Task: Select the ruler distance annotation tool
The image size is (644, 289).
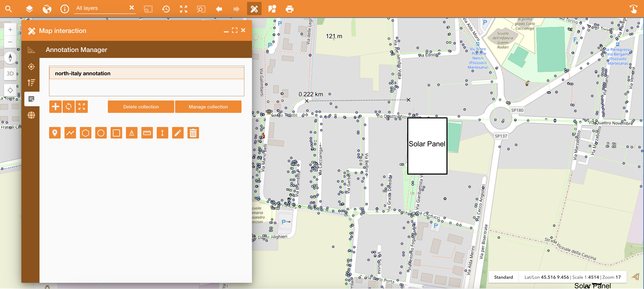Action: tap(147, 133)
